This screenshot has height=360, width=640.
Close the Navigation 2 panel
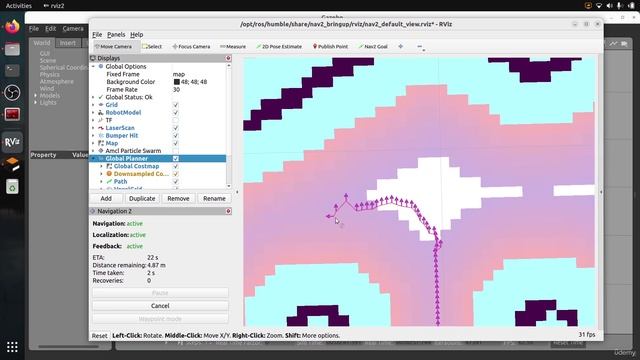click(x=228, y=211)
